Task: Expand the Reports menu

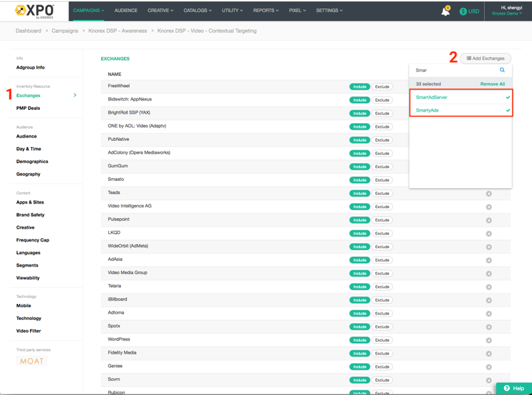Action: point(265,11)
